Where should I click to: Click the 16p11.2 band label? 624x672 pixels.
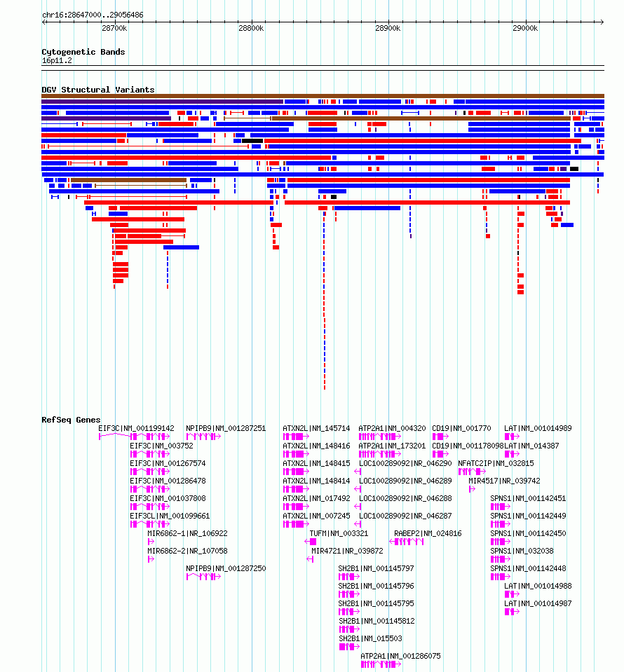pos(57,61)
